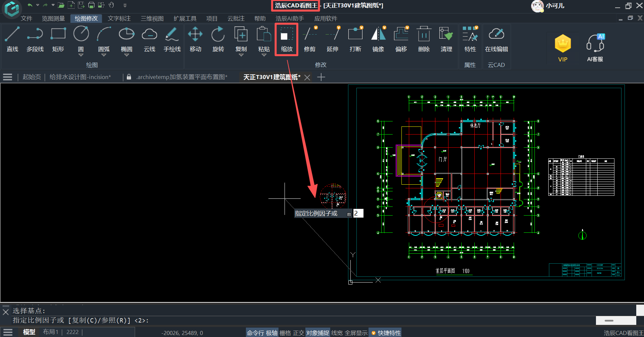Toggle 快捷特性 quick properties
Viewport: 644px width, 337px height.
pyautogui.click(x=386, y=333)
